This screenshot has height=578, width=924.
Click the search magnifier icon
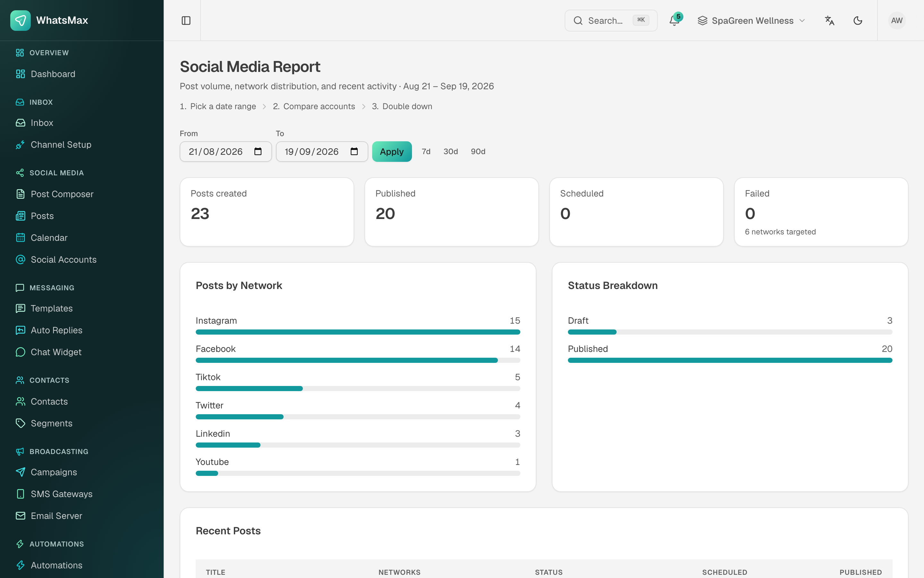point(578,21)
